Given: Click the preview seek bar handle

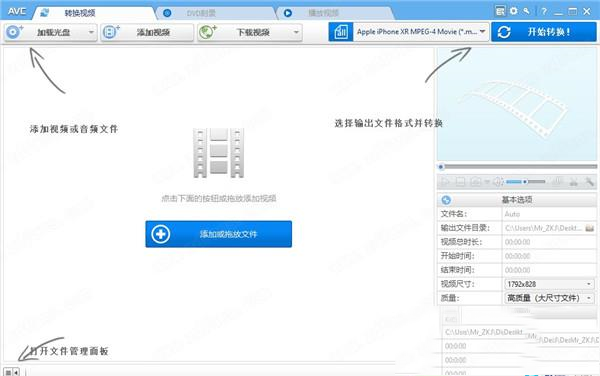Looking at the screenshot, I should tap(441, 167).
